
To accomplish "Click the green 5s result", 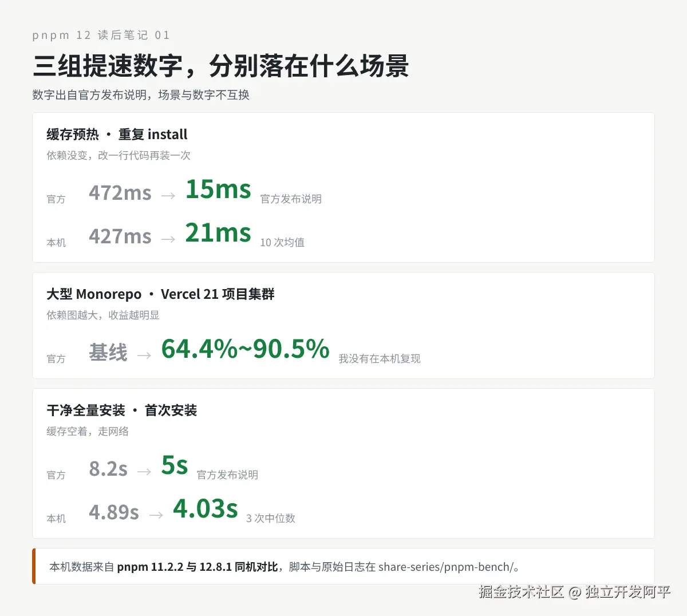I will (x=175, y=465).
